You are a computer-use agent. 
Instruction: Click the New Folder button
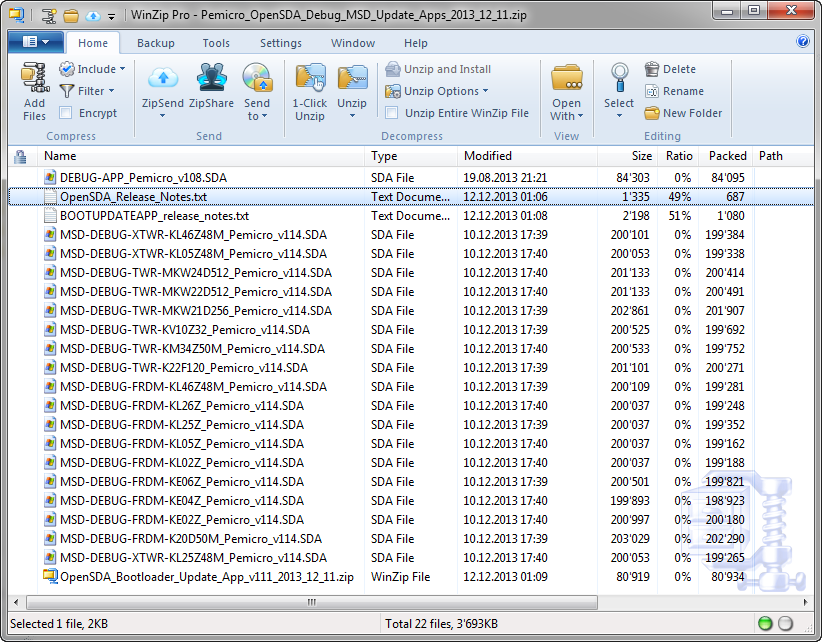(x=683, y=113)
